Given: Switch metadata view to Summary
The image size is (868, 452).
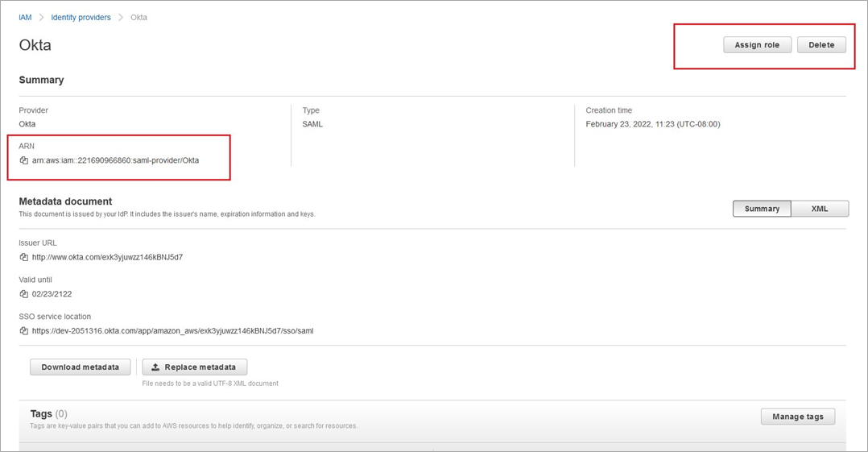Looking at the screenshot, I should point(762,209).
